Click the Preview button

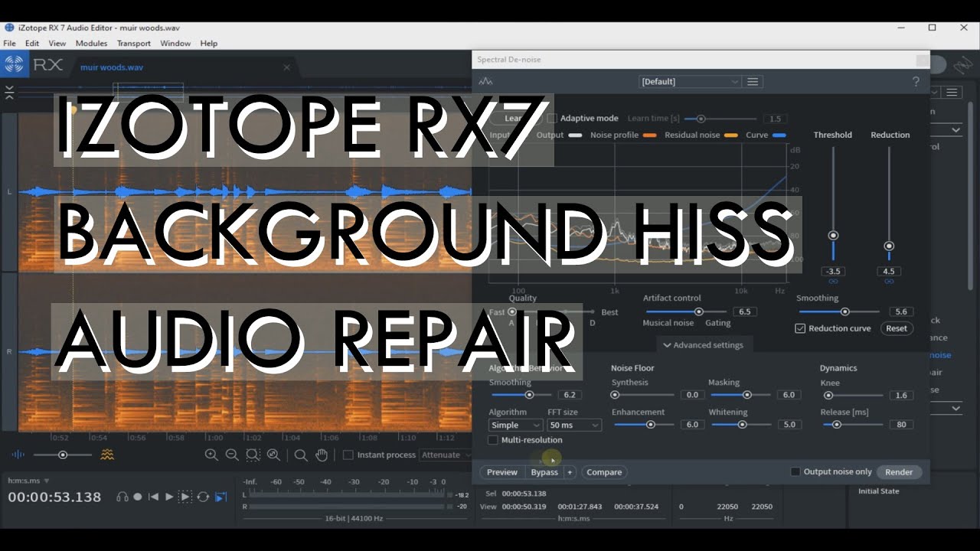coord(502,472)
